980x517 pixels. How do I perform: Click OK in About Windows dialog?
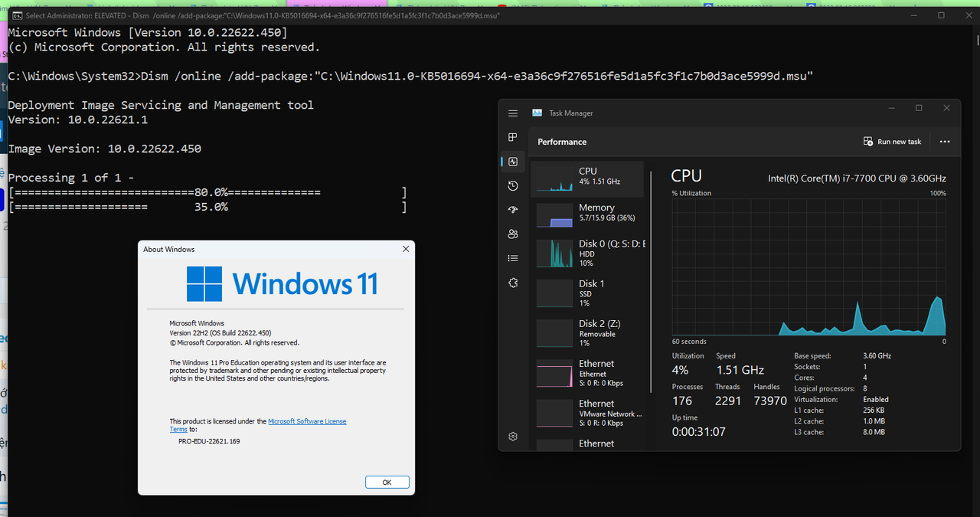coord(387,482)
